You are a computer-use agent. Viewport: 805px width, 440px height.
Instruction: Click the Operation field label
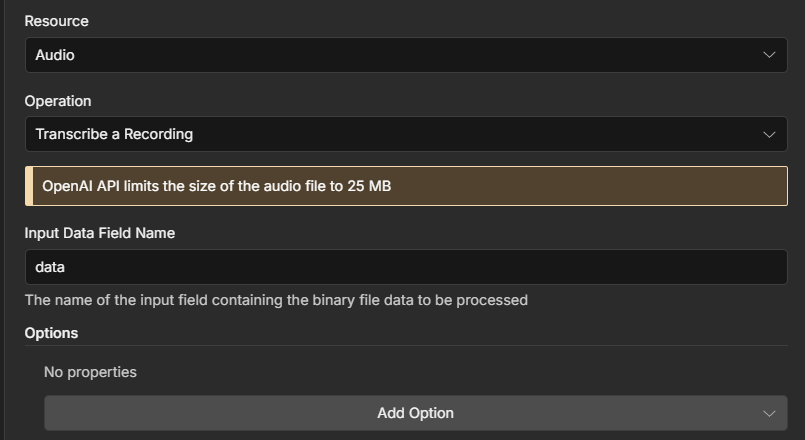(x=58, y=101)
